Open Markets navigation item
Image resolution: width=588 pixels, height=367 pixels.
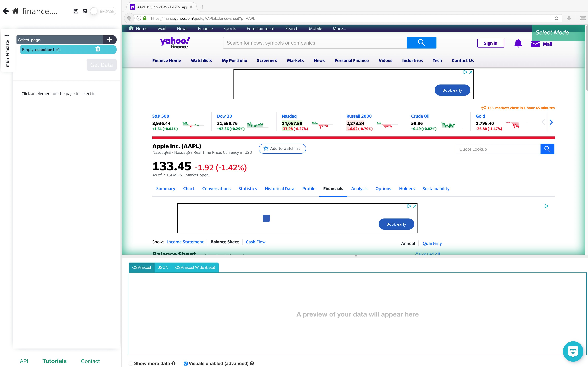click(295, 60)
